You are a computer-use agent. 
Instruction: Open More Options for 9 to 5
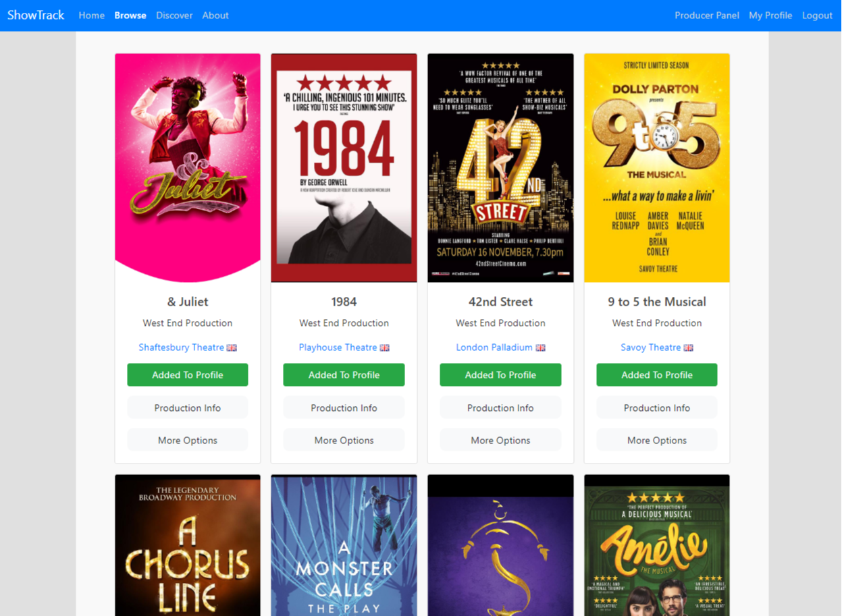point(656,440)
